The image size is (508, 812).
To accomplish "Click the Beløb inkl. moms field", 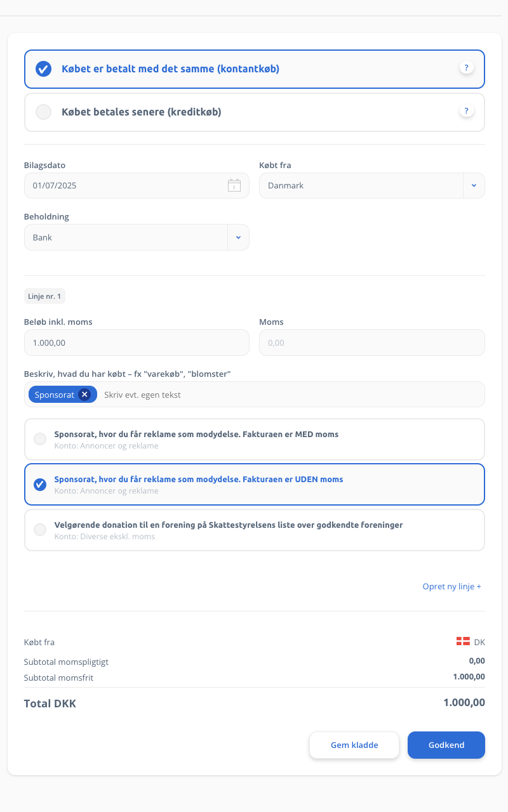I will point(137,343).
